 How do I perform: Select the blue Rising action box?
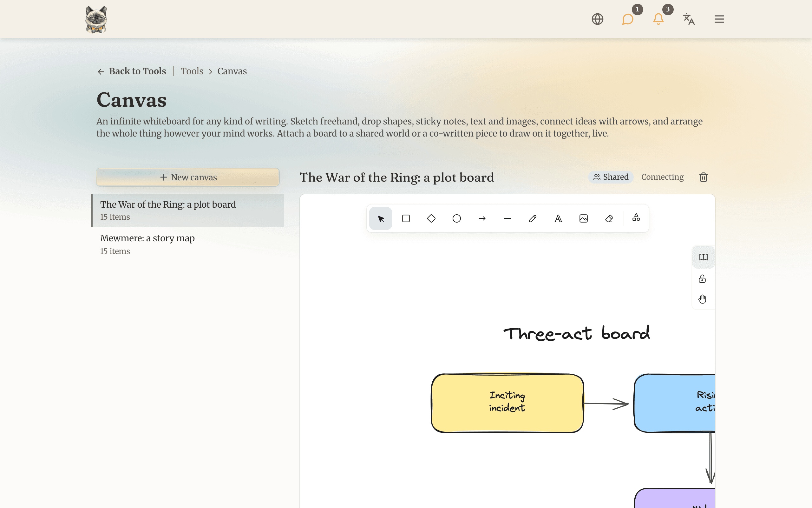[x=674, y=403]
